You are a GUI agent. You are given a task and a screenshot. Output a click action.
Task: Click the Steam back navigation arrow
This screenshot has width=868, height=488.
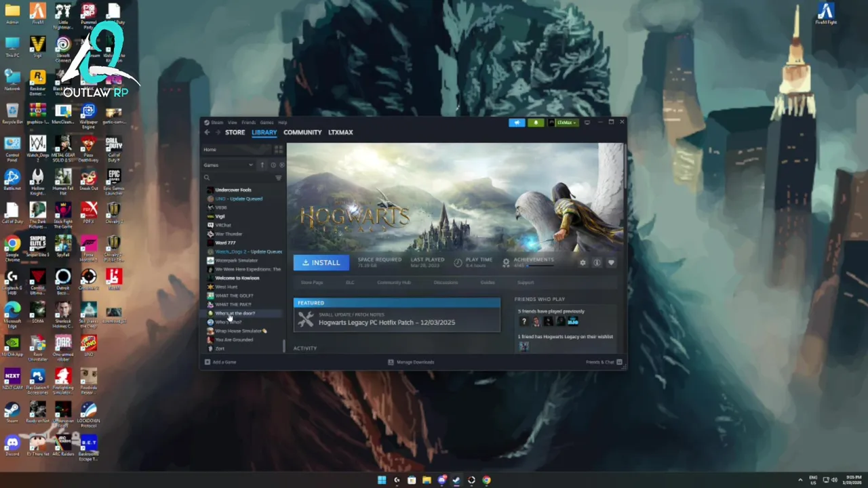pyautogui.click(x=208, y=132)
